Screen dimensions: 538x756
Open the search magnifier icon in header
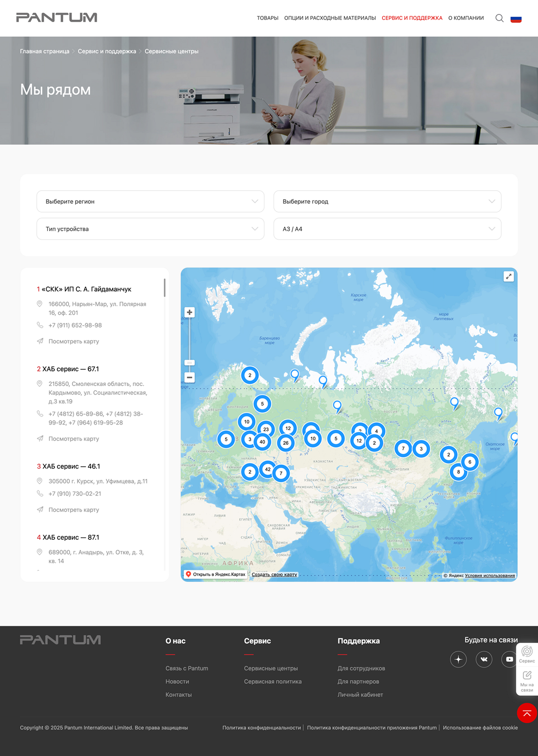(499, 18)
